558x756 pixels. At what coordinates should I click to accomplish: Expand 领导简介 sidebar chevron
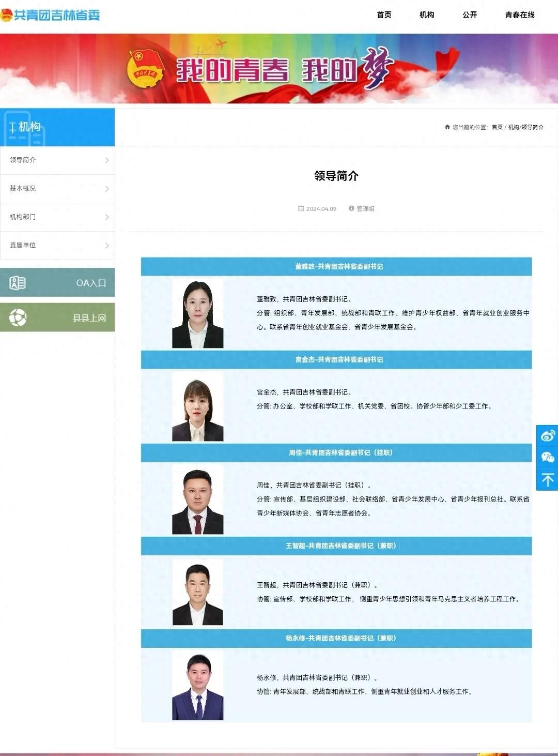(107, 160)
